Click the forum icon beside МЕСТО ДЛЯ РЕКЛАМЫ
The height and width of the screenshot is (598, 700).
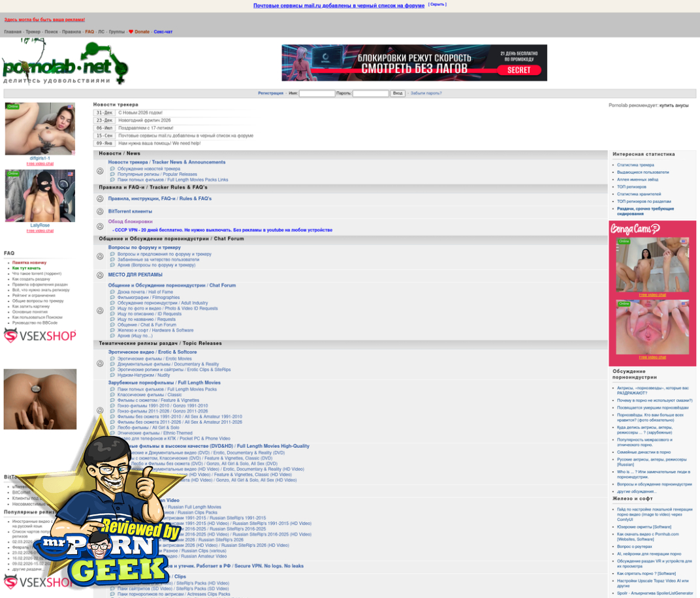coord(100,275)
